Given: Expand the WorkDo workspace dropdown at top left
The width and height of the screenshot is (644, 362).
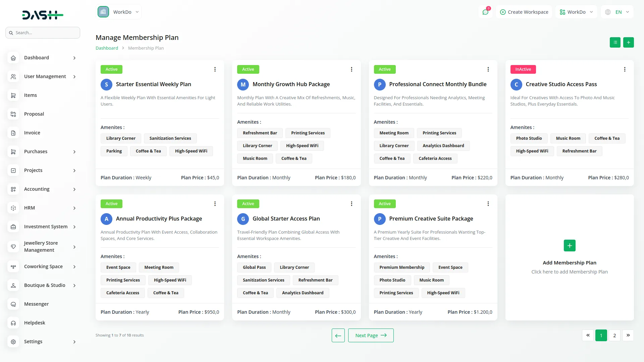Looking at the screenshot, I should coord(137,12).
